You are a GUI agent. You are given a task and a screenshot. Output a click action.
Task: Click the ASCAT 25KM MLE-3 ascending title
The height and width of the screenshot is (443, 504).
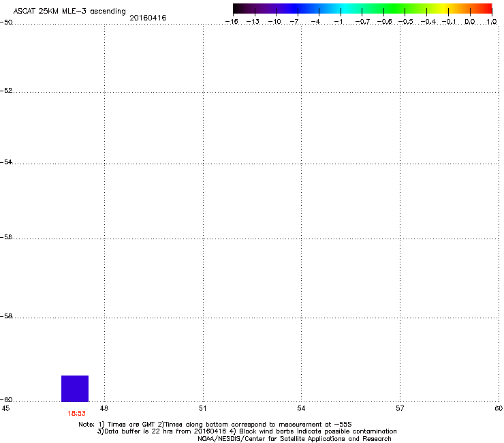pos(69,11)
